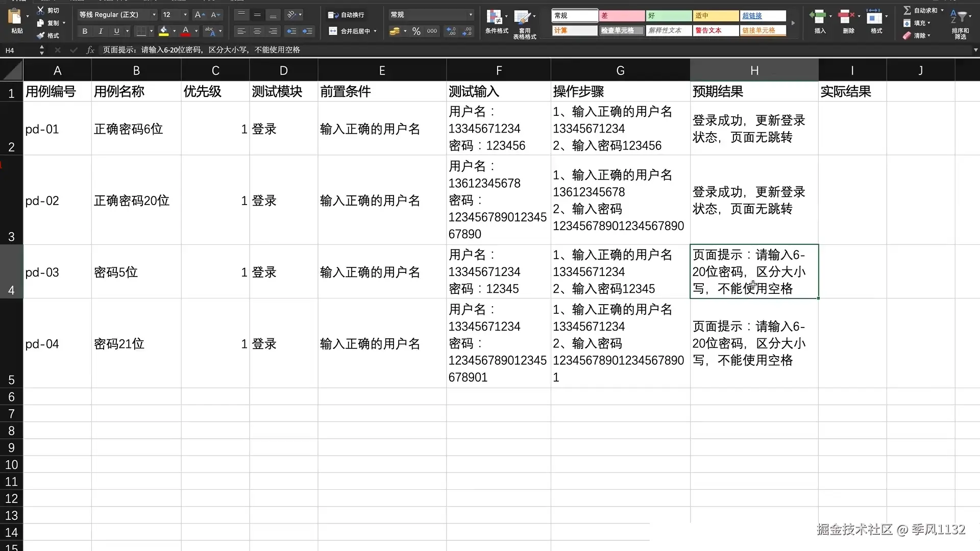Click the Increase Indent icon

point(307,31)
